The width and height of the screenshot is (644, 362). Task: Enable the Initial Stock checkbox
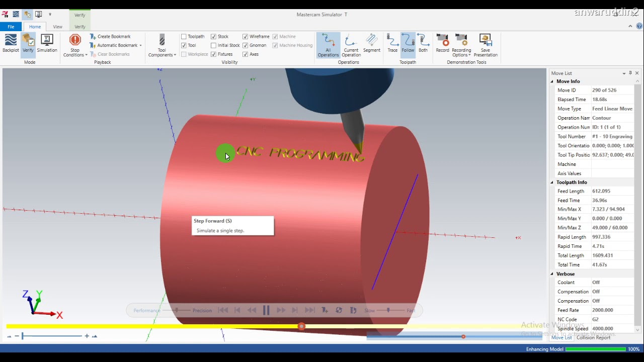coord(214,45)
